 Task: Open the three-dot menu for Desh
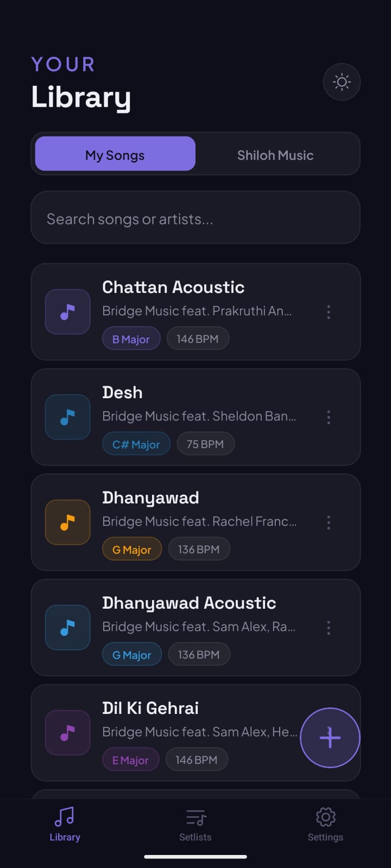point(329,417)
